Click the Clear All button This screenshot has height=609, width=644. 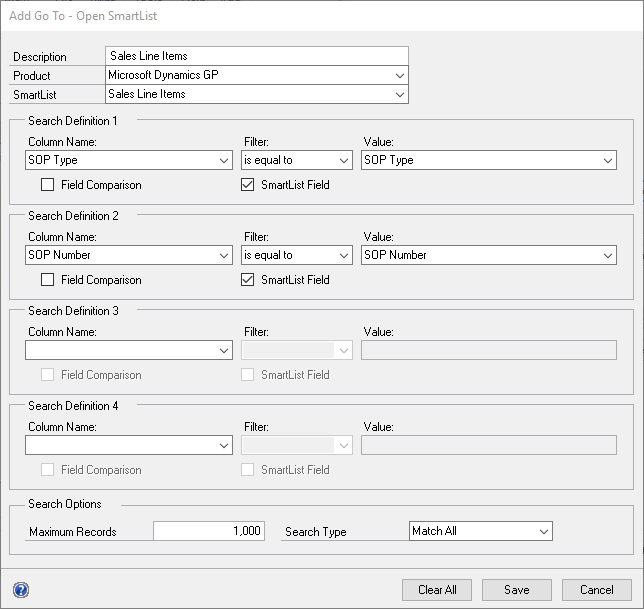(437, 590)
